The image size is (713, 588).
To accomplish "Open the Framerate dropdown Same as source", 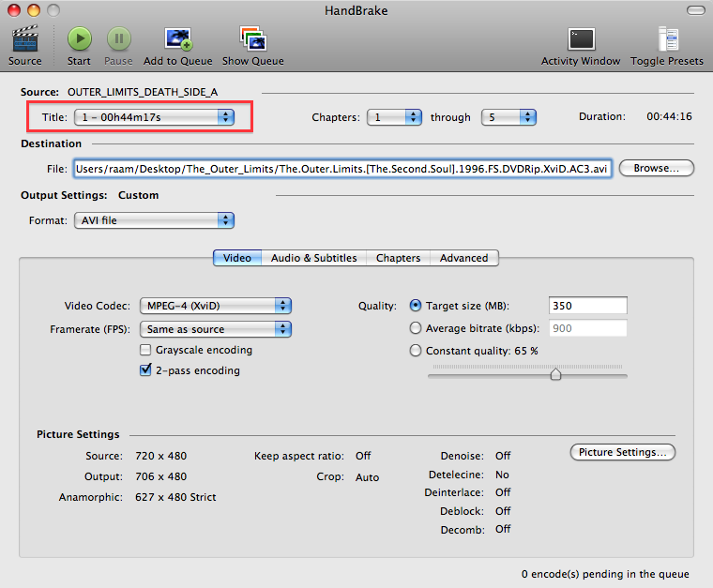I will click(x=216, y=329).
